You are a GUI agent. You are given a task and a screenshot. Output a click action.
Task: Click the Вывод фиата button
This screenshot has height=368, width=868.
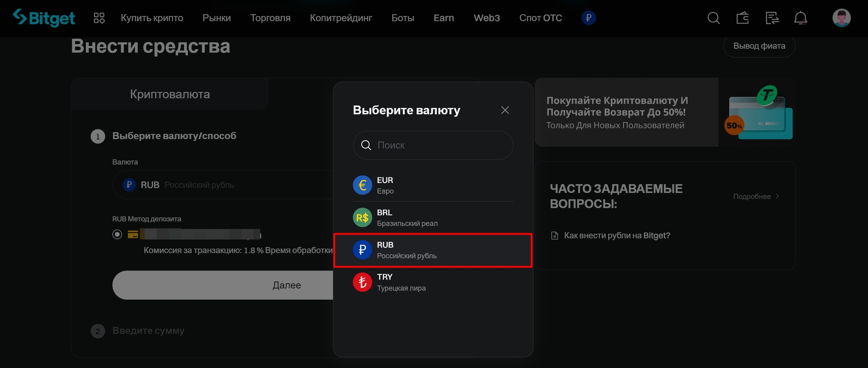pyautogui.click(x=759, y=46)
